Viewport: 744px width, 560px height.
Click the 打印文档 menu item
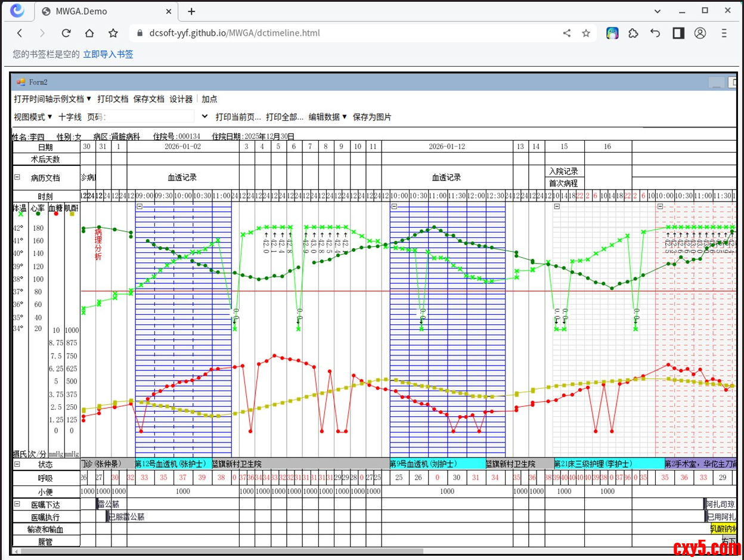[113, 99]
